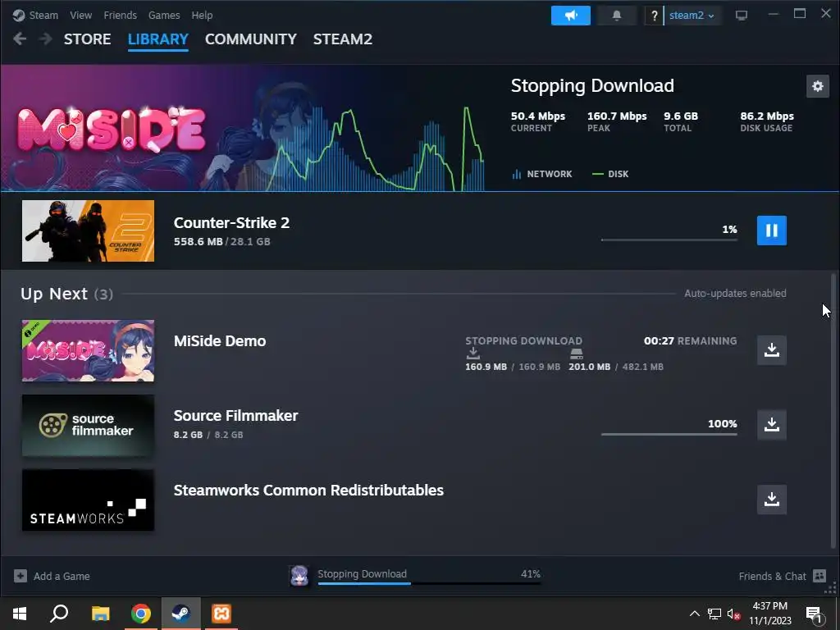Open Friends & Chat
The width and height of the screenshot is (840, 630).
tap(782, 577)
